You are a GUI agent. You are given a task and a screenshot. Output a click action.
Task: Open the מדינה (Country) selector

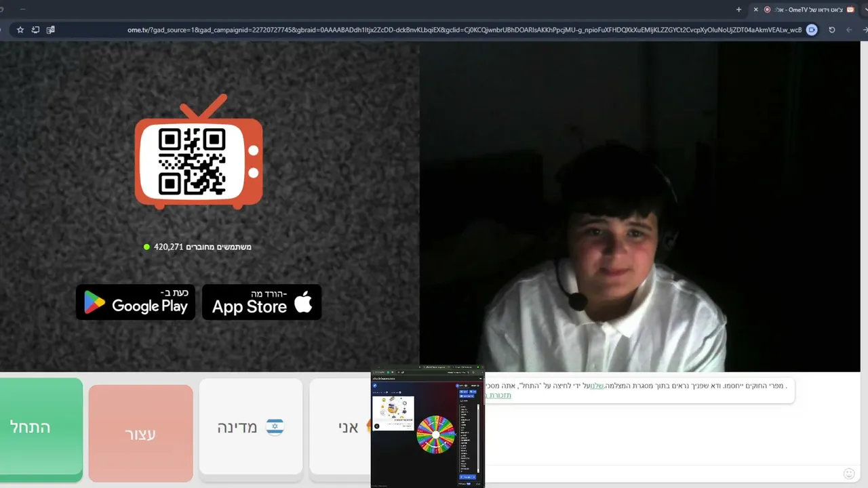click(251, 427)
